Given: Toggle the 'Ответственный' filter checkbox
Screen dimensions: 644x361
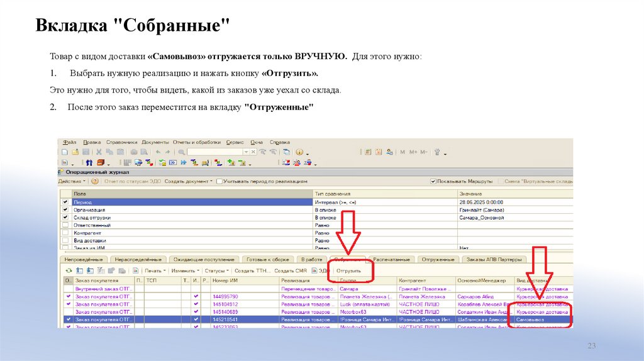Looking at the screenshot, I should click(x=65, y=225).
